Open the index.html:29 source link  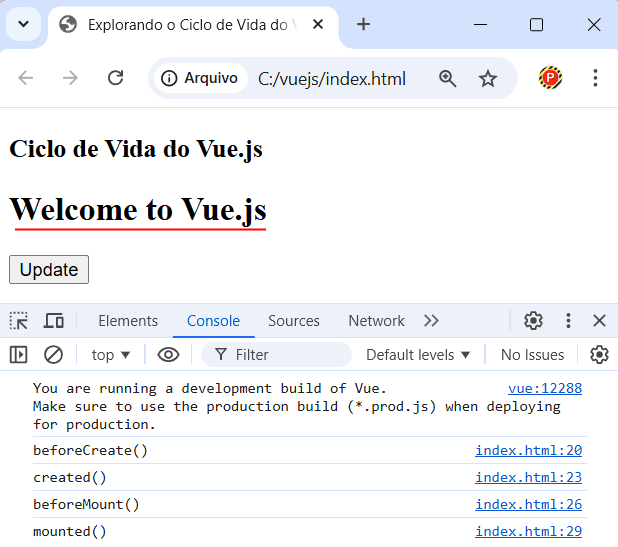(x=529, y=532)
